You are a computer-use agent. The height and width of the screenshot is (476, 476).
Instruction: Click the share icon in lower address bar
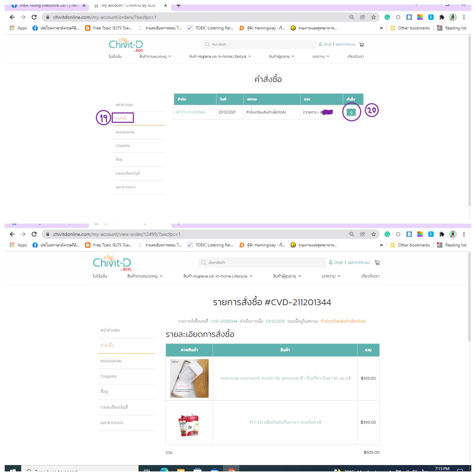click(x=362, y=234)
